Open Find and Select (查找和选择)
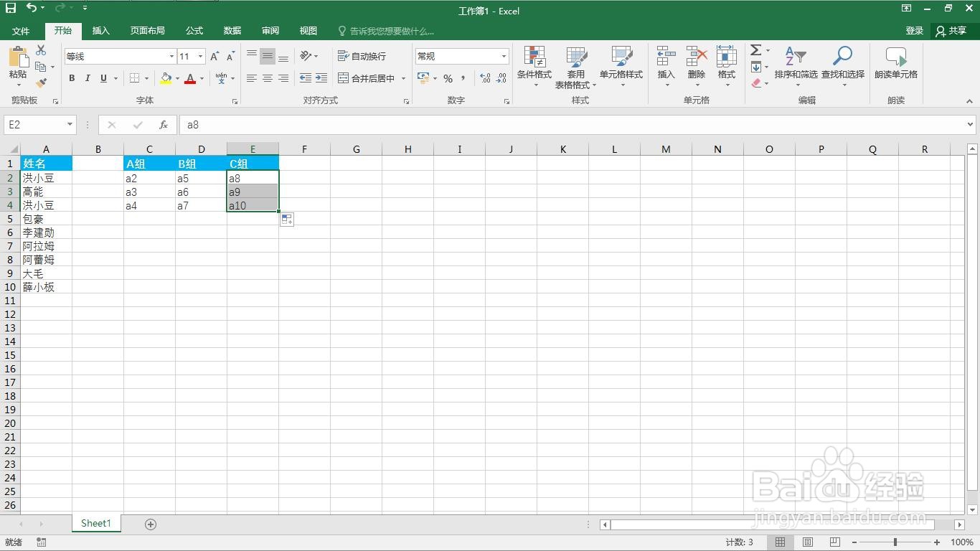 tap(843, 67)
